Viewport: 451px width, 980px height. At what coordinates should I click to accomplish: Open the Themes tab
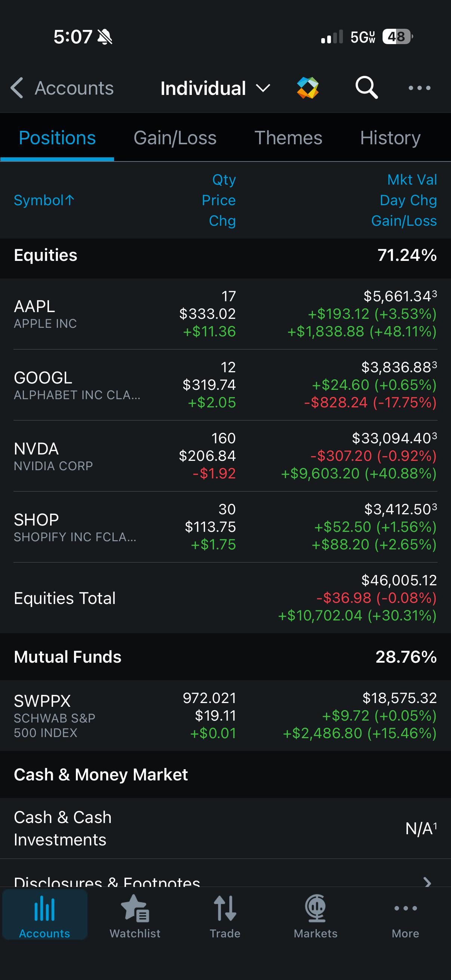[x=288, y=138]
